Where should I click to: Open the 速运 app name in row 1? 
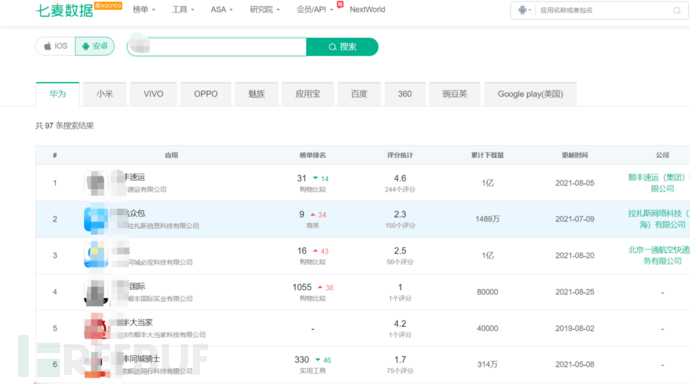(134, 177)
